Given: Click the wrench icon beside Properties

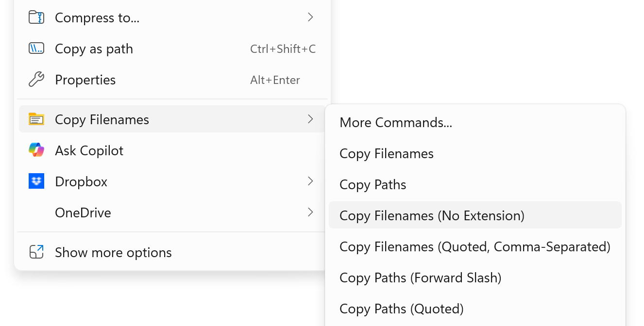Looking at the screenshot, I should coord(36,79).
